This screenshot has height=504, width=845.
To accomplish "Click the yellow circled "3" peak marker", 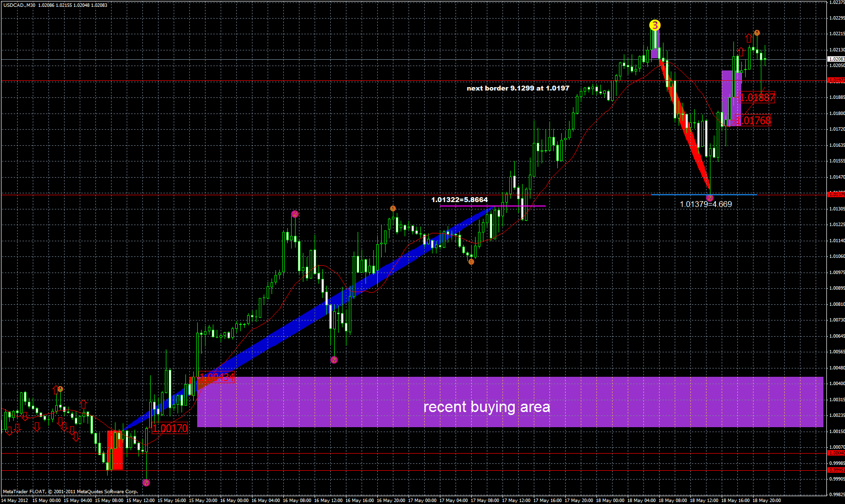I will click(x=656, y=25).
